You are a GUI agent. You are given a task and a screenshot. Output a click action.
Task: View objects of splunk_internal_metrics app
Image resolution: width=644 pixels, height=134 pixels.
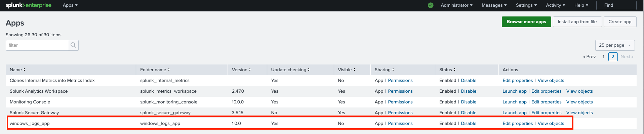(x=551, y=80)
